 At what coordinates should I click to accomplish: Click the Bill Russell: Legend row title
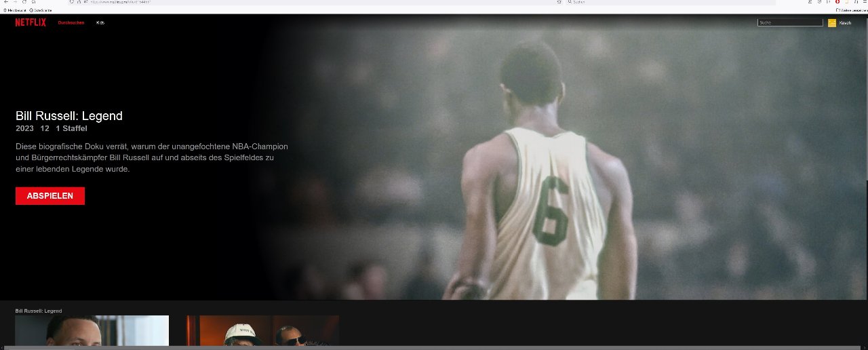[x=39, y=311]
